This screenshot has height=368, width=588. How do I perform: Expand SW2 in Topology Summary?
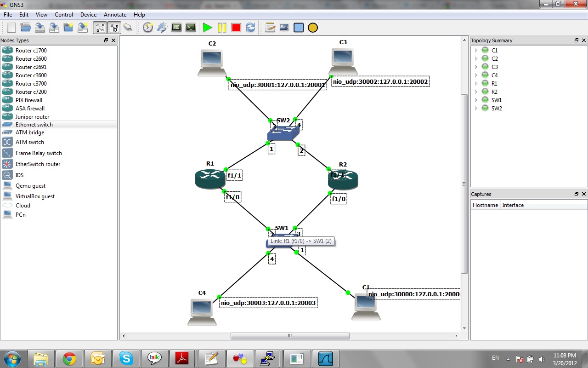[x=476, y=109]
